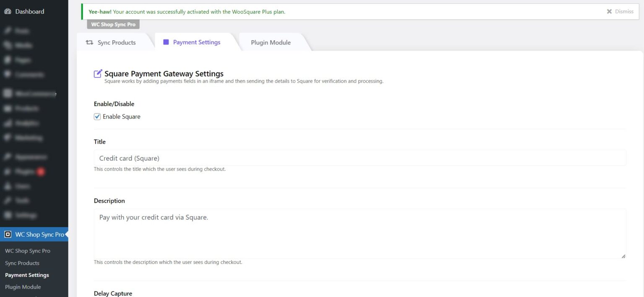Open Plugin Module in sidebar submenu
Image resolution: width=644 pixels, height=297 pixels.
(x=23, y=287)
